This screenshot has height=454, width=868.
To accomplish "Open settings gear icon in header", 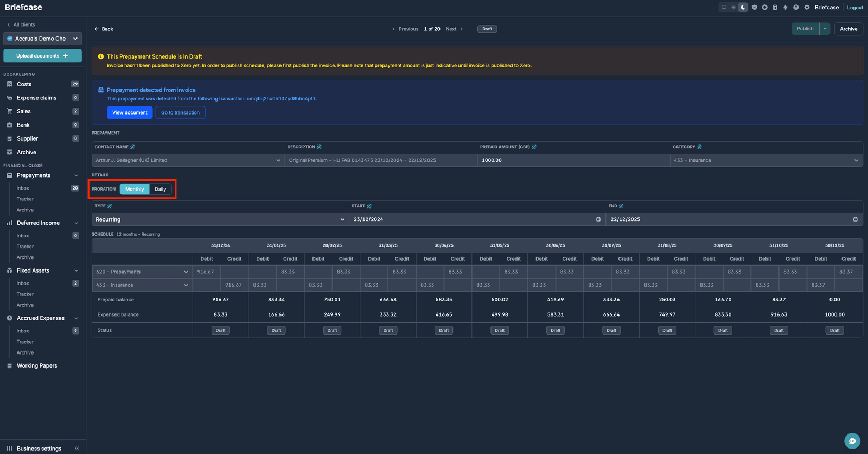I will 807,8.
